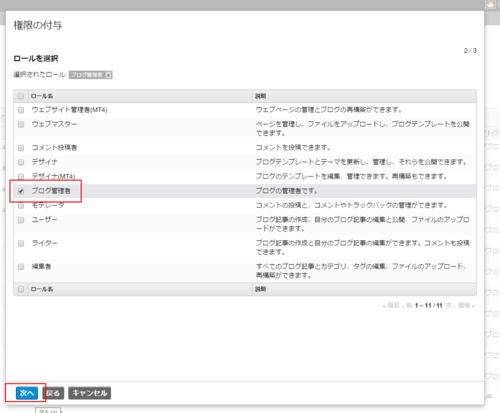Viewport: 500px width, 413px height.
Task: Check the コメント投稿者 role checkbox
Action: point(21,148)
